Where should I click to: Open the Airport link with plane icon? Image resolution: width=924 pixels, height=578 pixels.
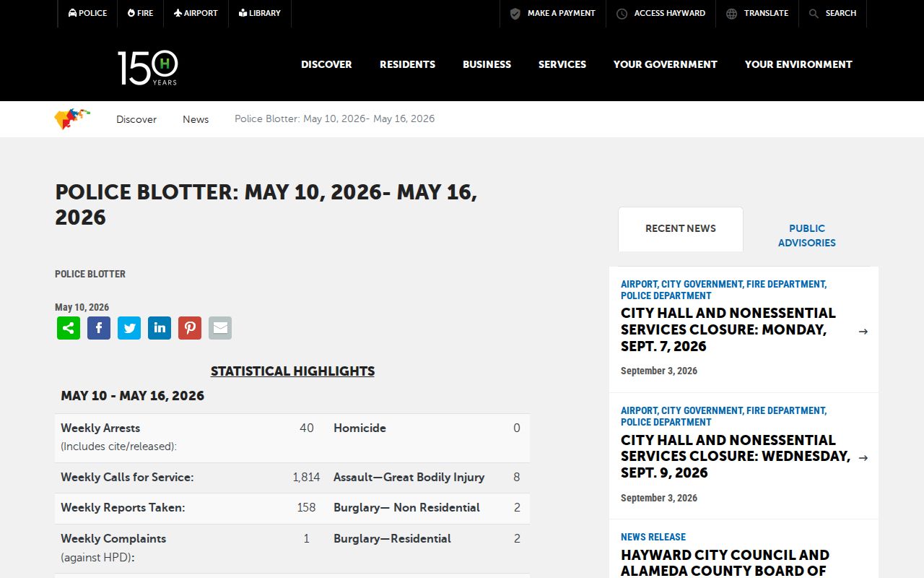pyautogui.click(x=196, y=13)
